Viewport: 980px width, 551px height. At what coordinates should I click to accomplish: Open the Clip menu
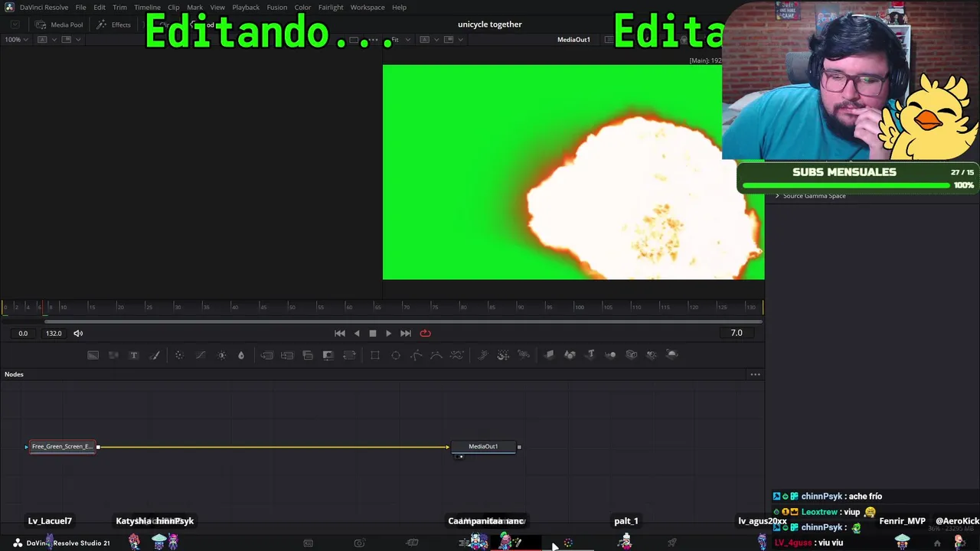click(x=174, y=8)
